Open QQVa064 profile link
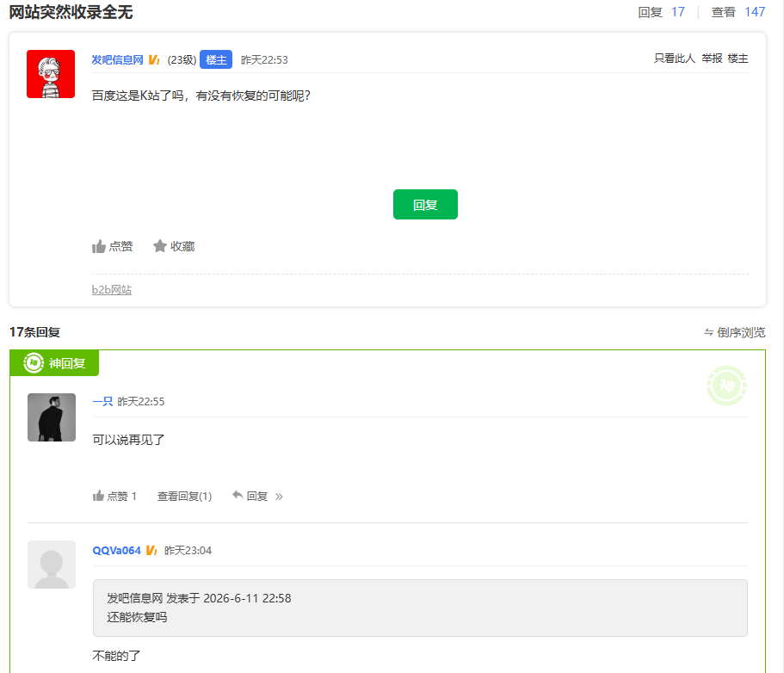 (x=117, y=551)
